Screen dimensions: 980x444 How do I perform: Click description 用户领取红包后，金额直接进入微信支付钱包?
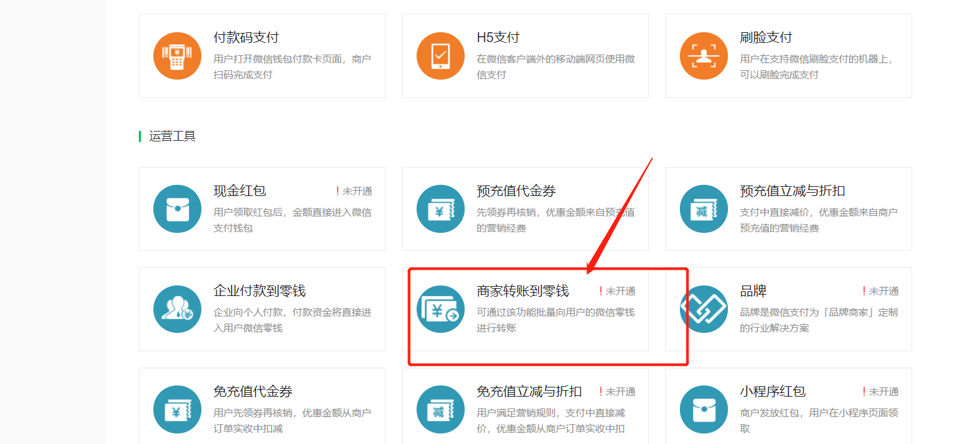click(x=293, y=220)
